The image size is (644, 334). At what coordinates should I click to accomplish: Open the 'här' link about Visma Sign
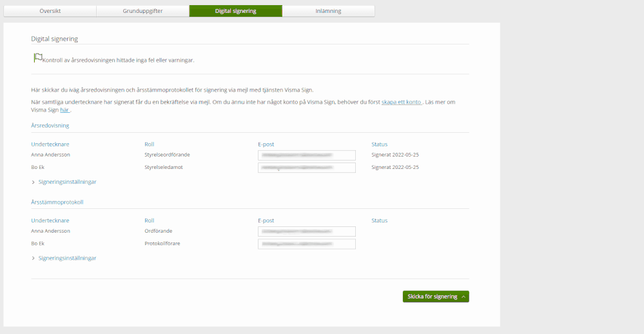[x=64, y=110]
